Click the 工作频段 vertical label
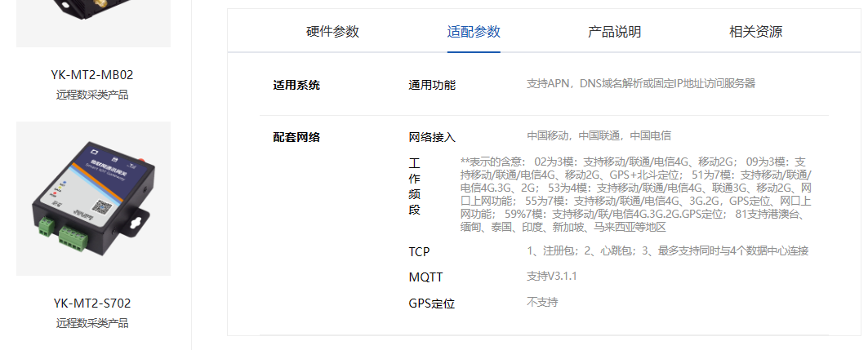 414,187
